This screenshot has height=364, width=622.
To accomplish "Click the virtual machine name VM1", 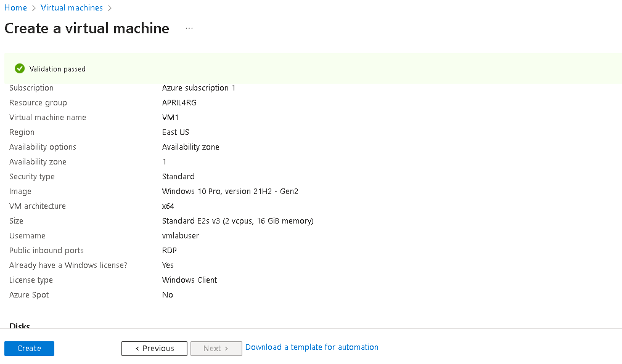I will coord(169,117).
